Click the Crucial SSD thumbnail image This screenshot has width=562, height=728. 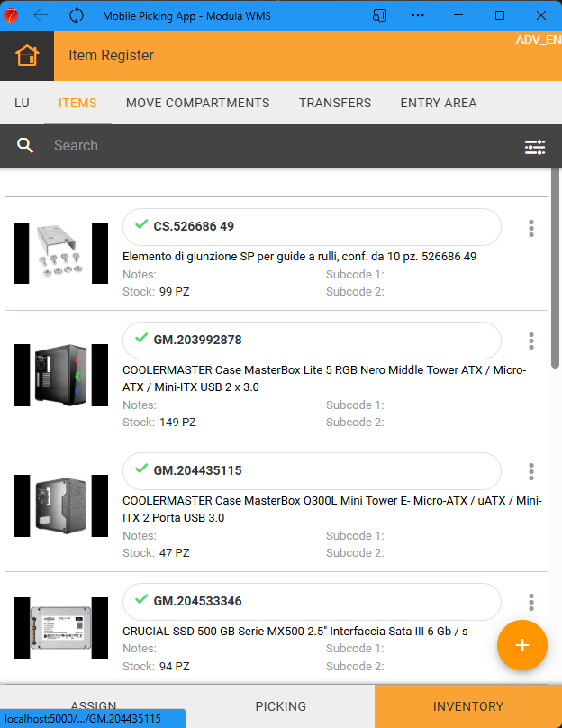(60, 628)
